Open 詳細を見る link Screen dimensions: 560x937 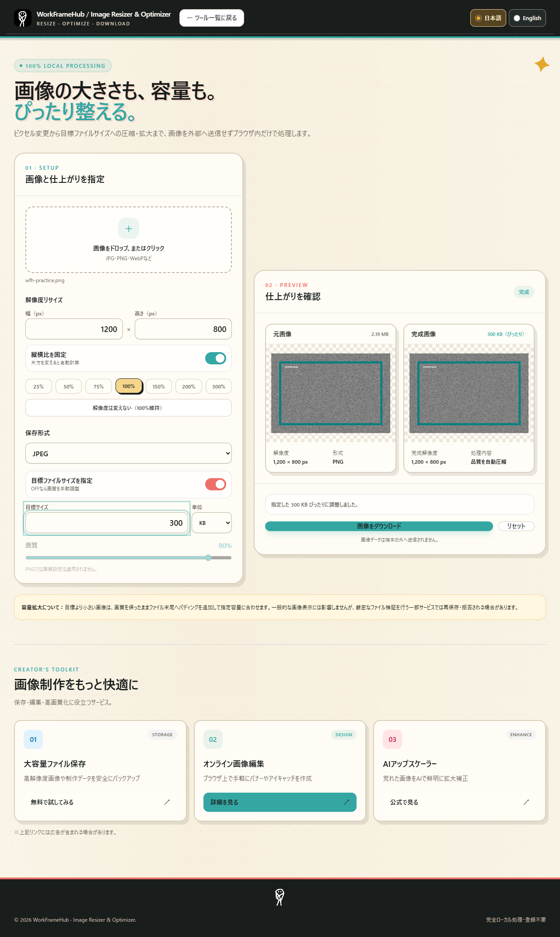(280, 802)
